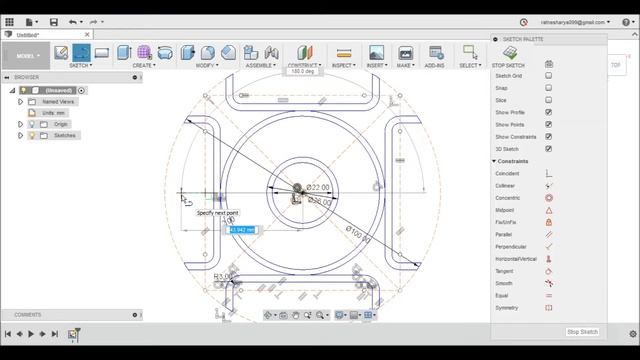Image resolution: width=640 pixels, height=360 pixels.
Task: Select the Rectangle sketch tool
Action: click(x=102, y=53)
